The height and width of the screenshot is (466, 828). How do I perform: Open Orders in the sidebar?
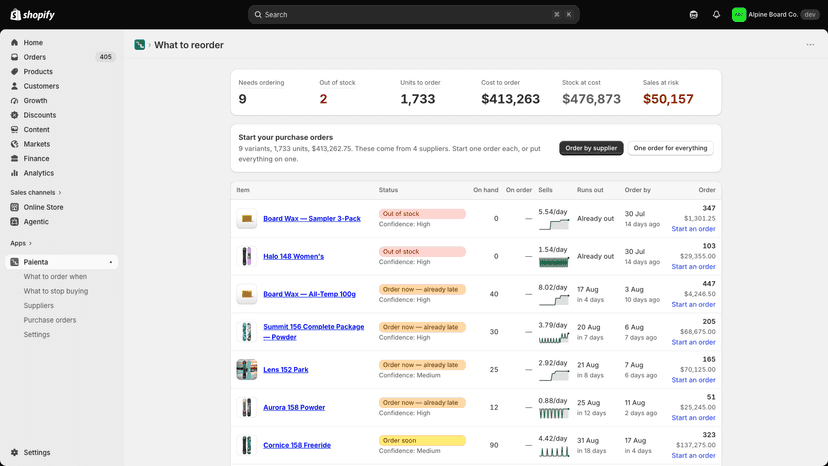point(34,57)
